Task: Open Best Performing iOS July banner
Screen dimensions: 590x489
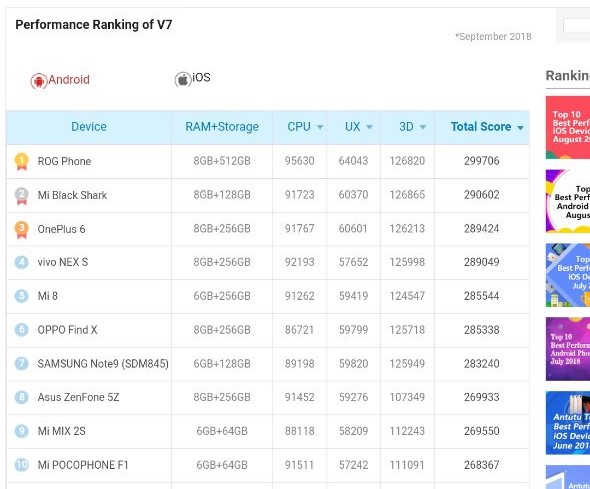Action: [x=568, y=275]
